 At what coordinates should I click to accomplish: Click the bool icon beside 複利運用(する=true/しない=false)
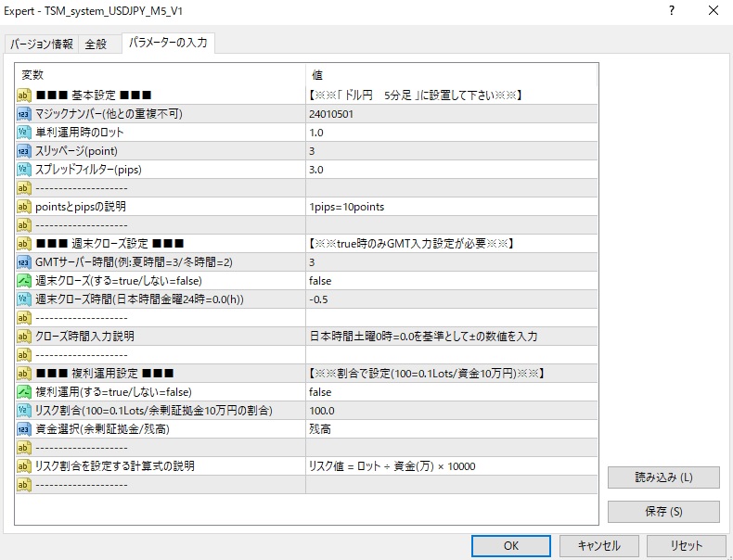tap(23, 392)
